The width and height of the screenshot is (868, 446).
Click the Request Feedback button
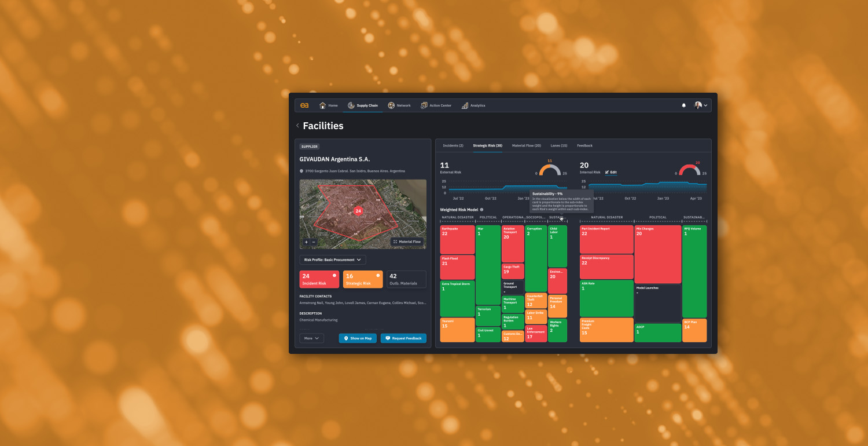(x=403, y=338)
